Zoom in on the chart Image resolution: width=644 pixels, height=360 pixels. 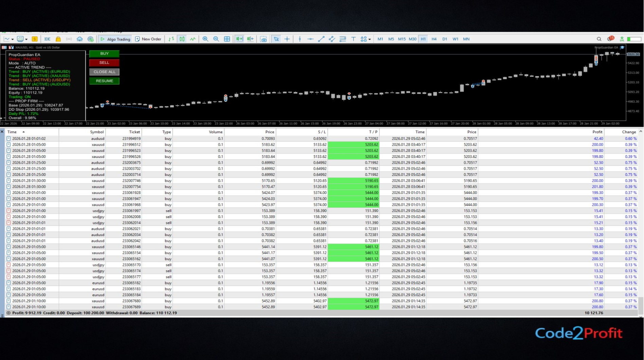pyautogui.click(x=205, y=39)
